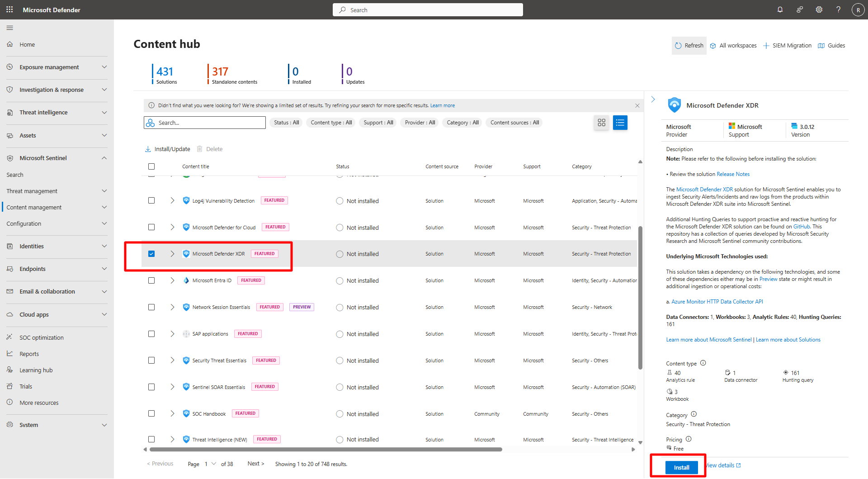Screen dimensions: 868x479
Task: Click the content hub Search field
Action: pyautogui.click(x=205, y=123)
